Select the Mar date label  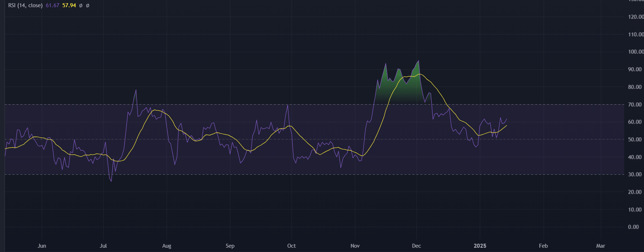click(x=600, y=246)
